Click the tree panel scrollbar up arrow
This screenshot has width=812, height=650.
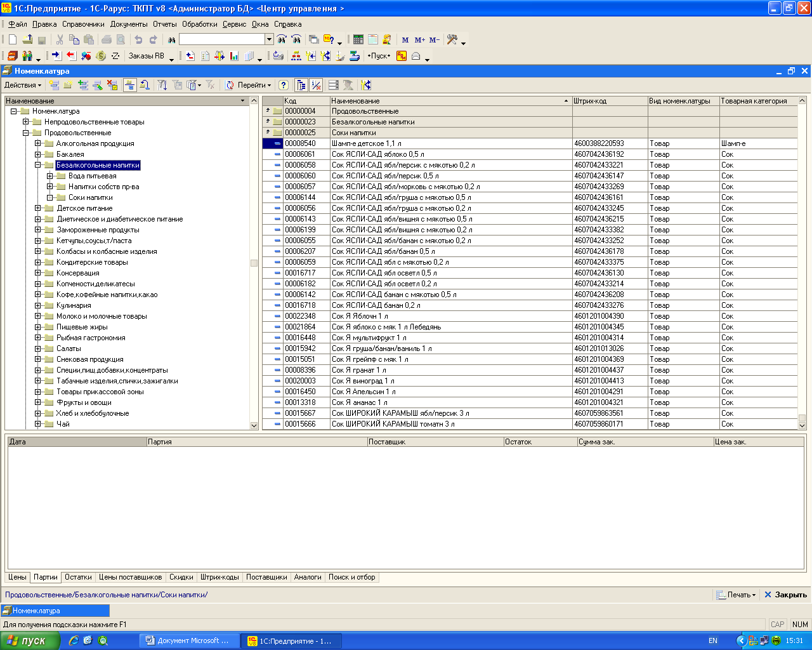coord(254,101)
